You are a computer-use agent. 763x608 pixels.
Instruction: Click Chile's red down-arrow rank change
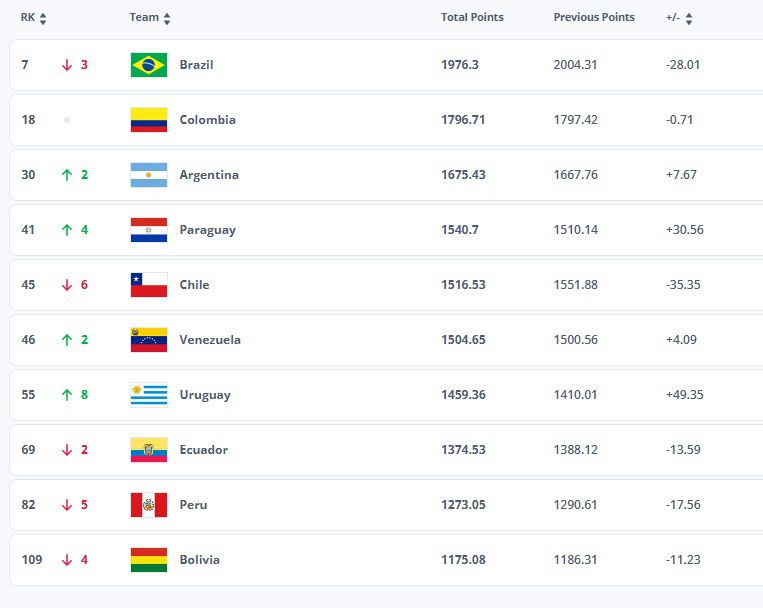point(67,285)
